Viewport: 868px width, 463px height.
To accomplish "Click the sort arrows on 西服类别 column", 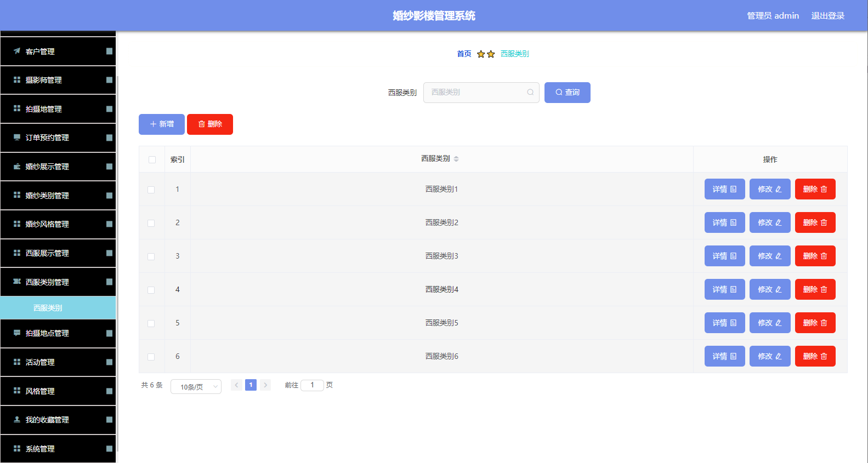I will (456, 159).
